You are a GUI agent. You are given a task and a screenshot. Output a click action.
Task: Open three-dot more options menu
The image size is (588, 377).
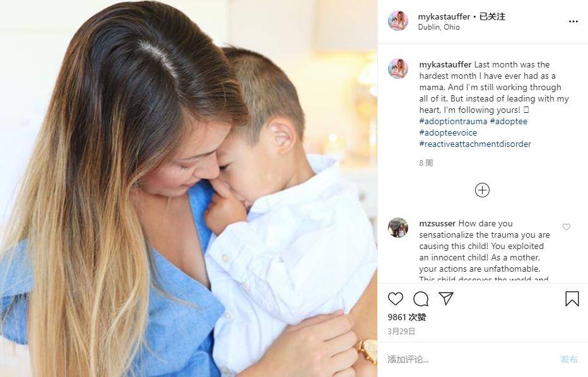click(x=573, y=21)
